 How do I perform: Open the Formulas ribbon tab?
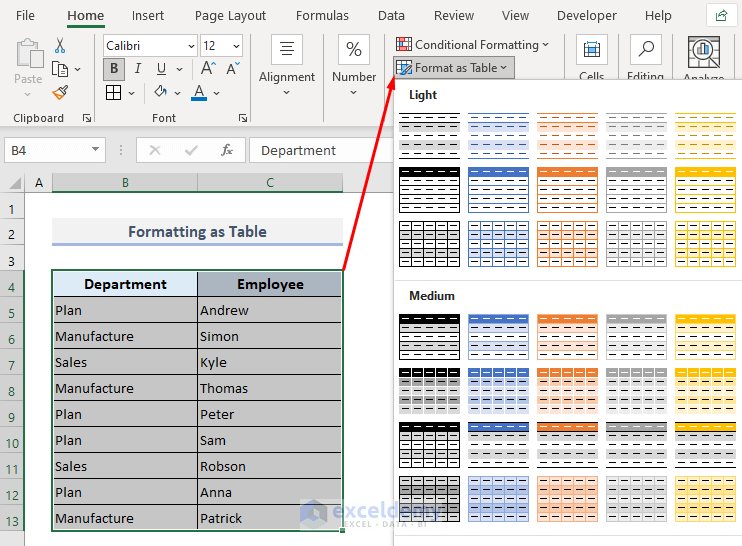pos(322,16)
